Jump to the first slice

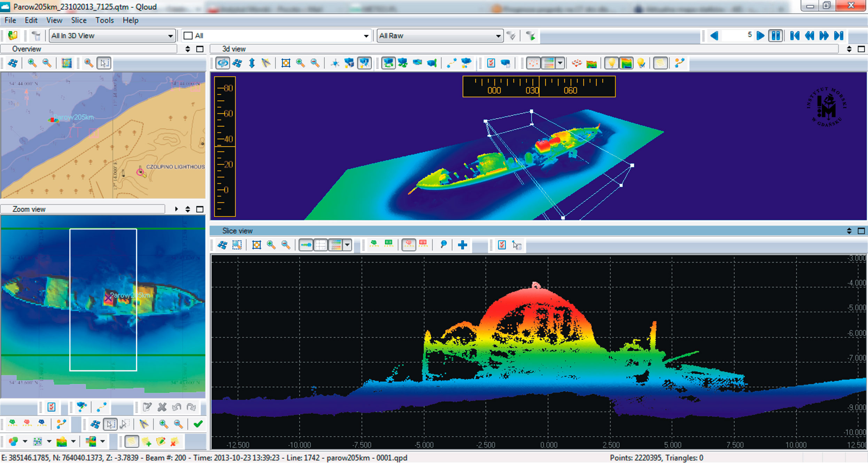[x=795, y=36]
